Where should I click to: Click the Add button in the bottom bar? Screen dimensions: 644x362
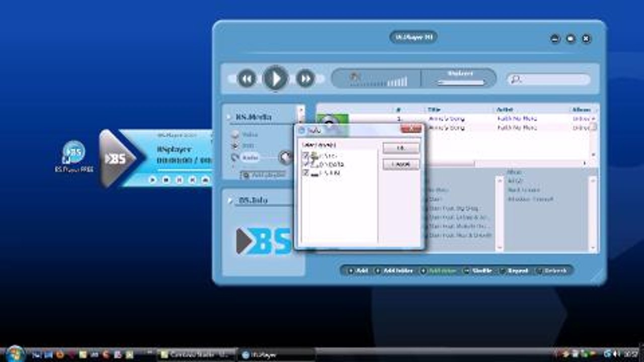[358, 270]
